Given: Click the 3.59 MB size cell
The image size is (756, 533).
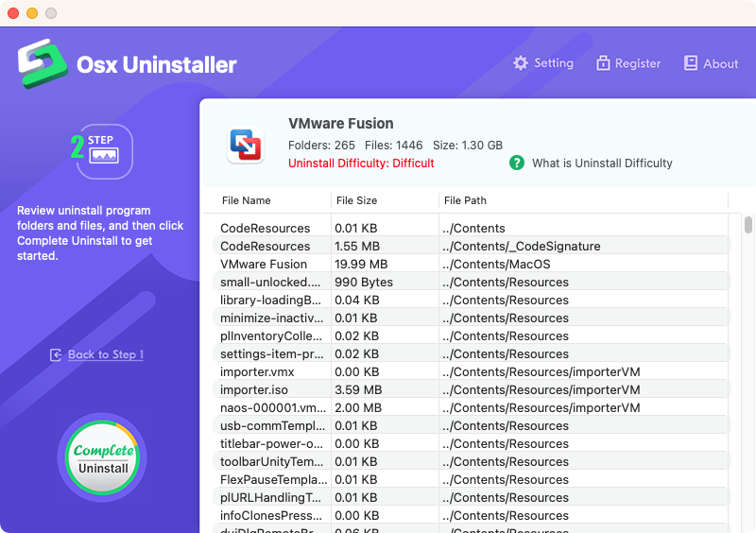Looking at the screenshot, I should (358, 389).
